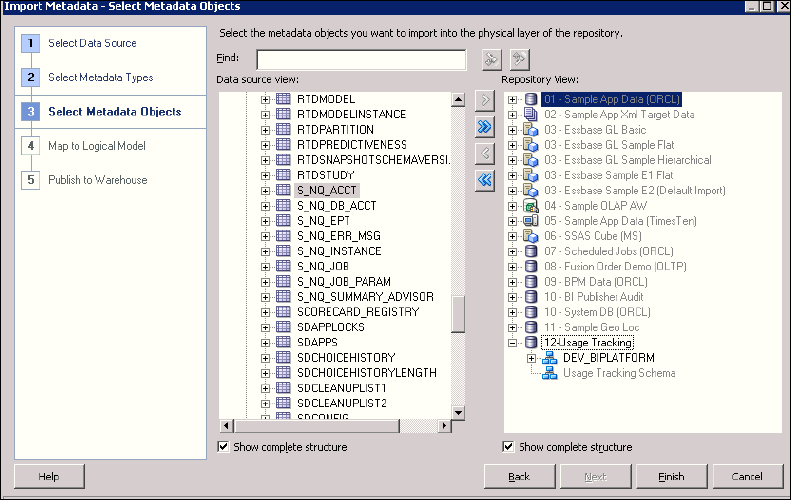Click the Finish button
The image size is (791, 500).
671,476
